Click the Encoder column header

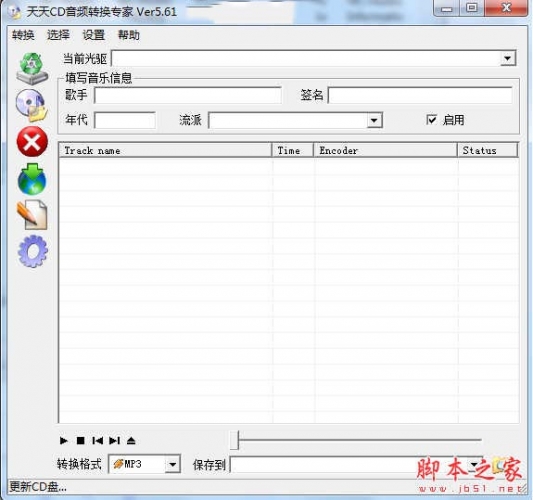pyautogui.click(x=385, y=150)
